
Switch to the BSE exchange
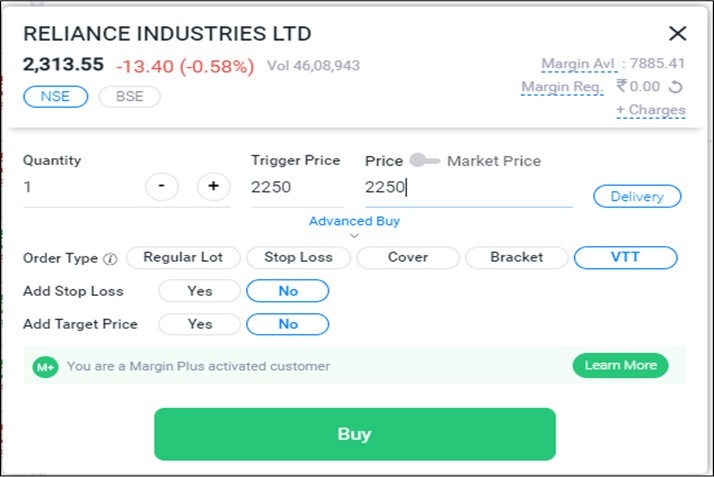coord(129,97)
